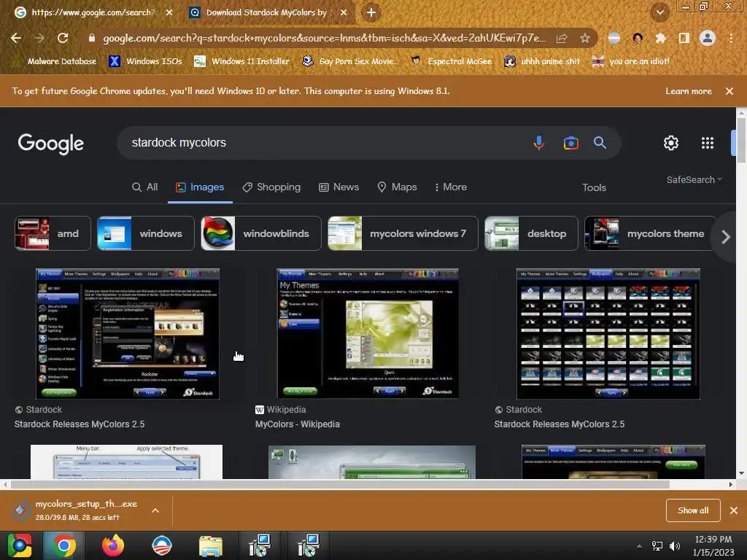The width and height of the screenshot is (747, 560).
Task: Open Malware Database bookmark
Action: (55, 61)
